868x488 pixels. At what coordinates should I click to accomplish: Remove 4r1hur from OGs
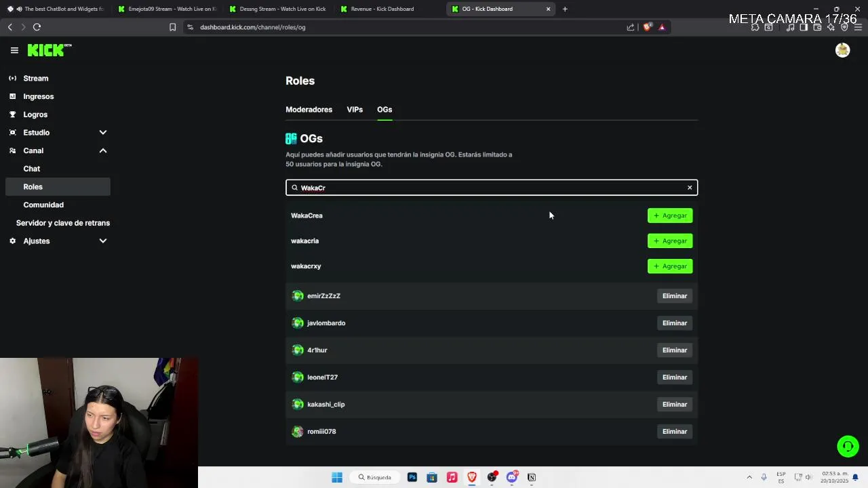[675, 350]
